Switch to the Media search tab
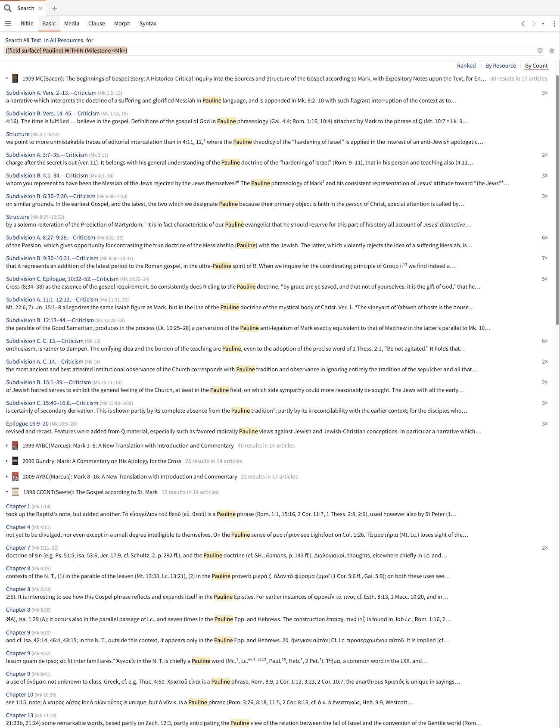The image size is (560, 728). click(x=72, y=24)
